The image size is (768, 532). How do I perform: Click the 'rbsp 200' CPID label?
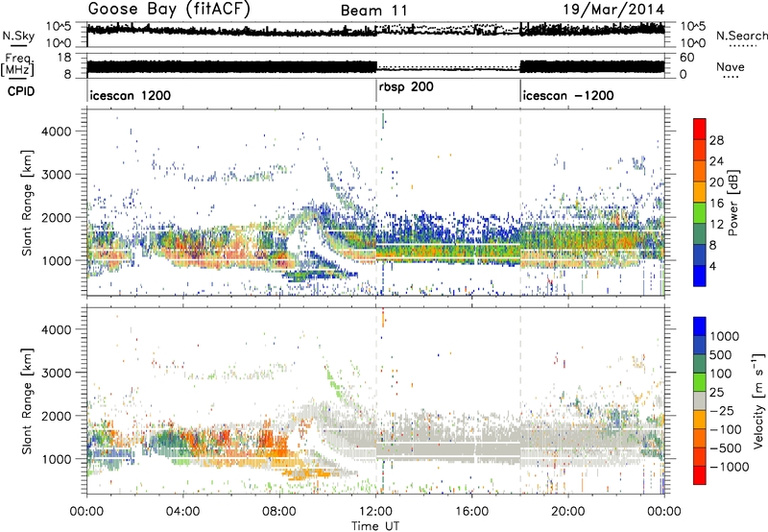pyautogui.click(x=406, y=87)
